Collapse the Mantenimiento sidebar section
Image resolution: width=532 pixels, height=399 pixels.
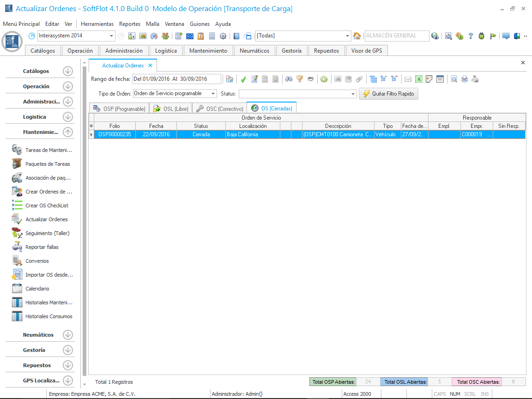pyautogui.click(x=68, y=132)
